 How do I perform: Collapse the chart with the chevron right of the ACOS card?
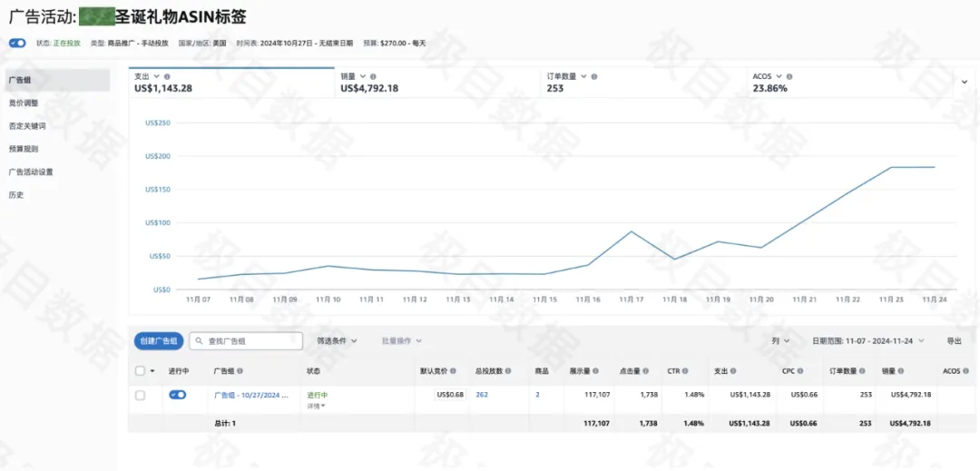click(963, 81)
